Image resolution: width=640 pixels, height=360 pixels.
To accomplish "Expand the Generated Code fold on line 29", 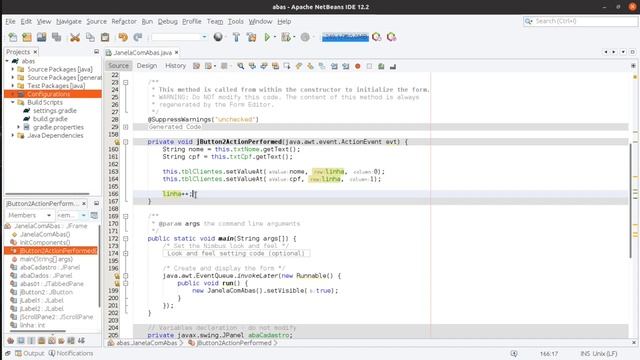I will (x=126, y=127).
